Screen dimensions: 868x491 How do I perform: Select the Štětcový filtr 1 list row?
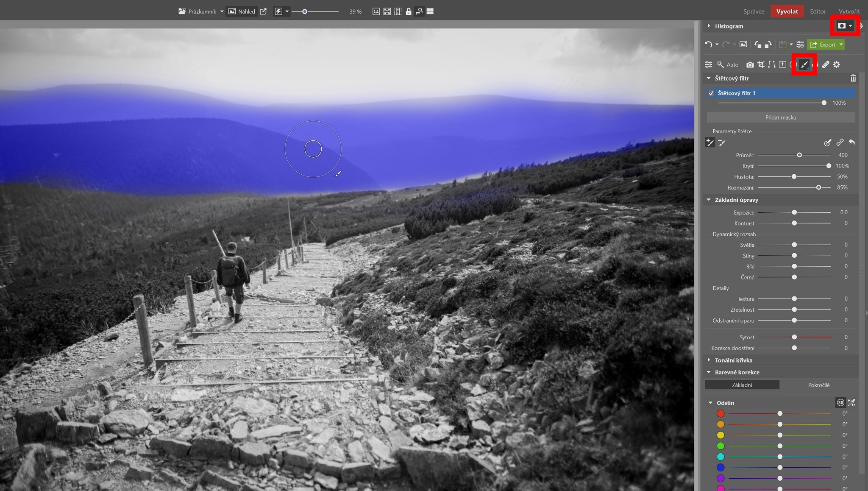click(x=780, y=93)
